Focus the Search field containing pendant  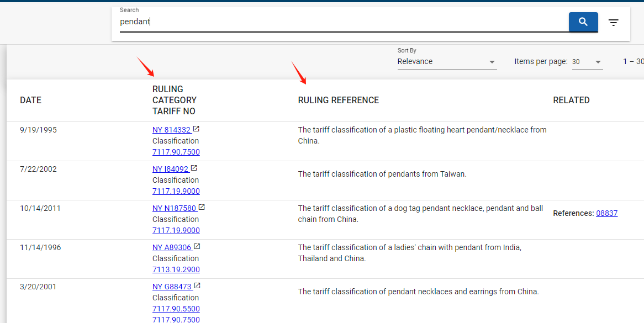coord(344,22)
